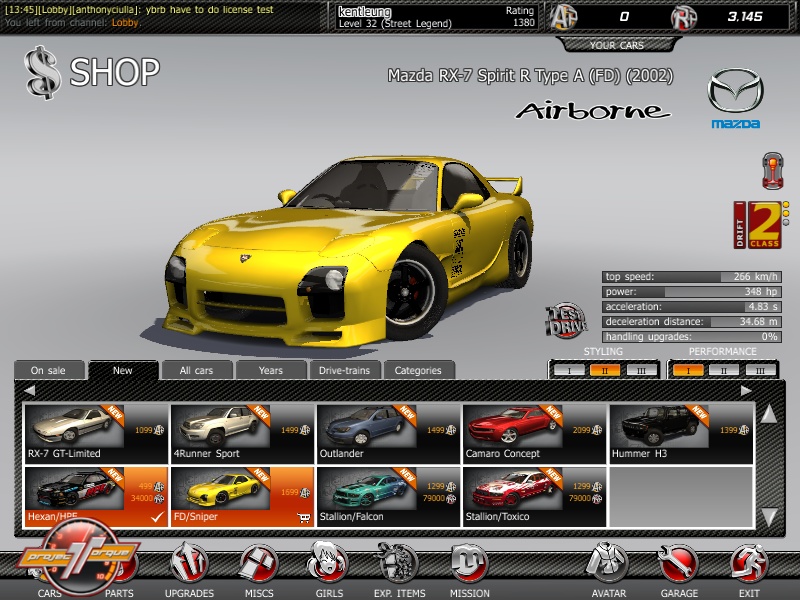Open Exp. Items shop icon
This screenshot has height=600, width=800.
tap(398, 567)
